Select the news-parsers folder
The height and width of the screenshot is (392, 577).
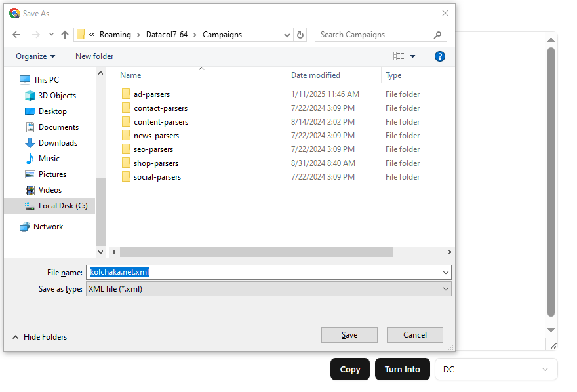coord(156,136)
